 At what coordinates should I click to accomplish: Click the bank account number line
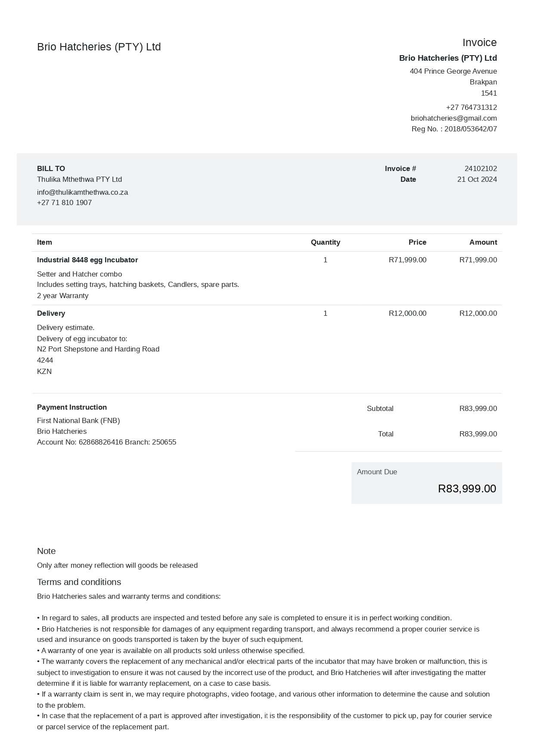coord(106,442)
